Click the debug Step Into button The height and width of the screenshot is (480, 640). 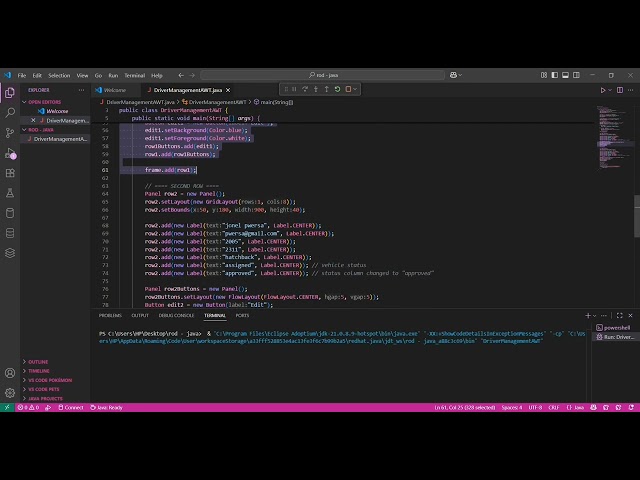[316, 89]
